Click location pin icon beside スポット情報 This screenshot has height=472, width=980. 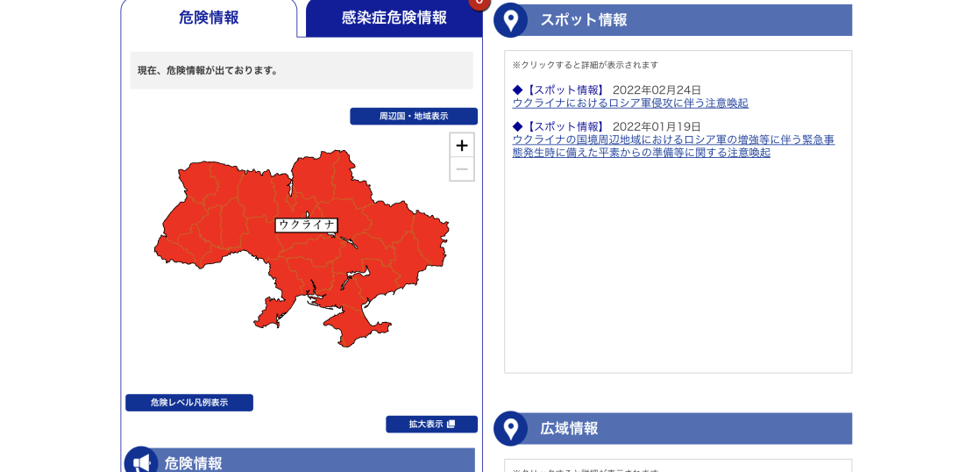point(510,19)
